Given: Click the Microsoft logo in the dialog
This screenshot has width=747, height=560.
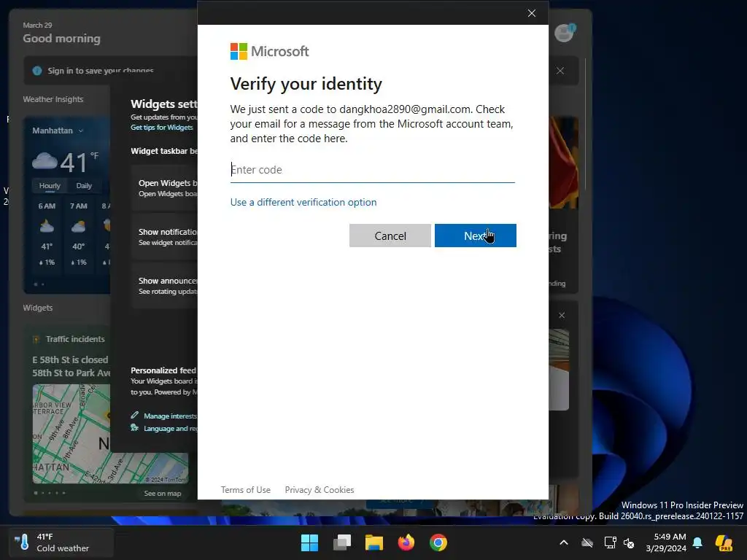Looking at the screenshot, I should 270,51.
